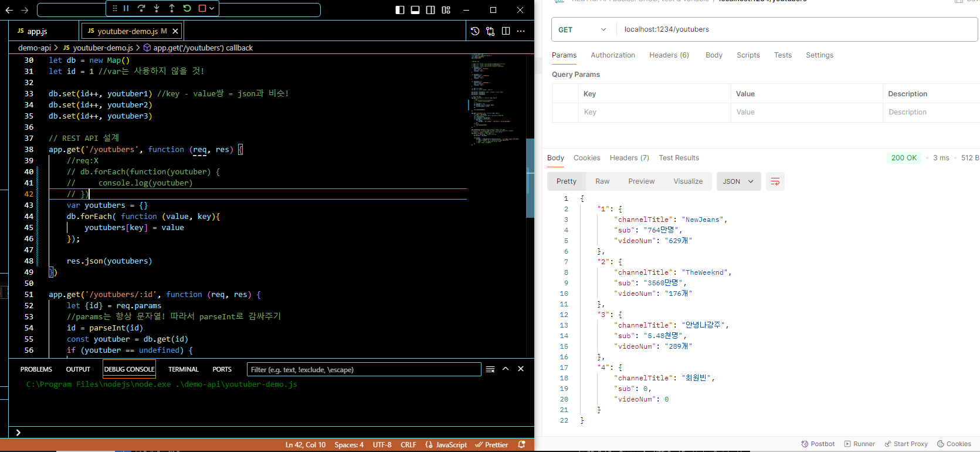
Task: Split the editor to the right
Action: [x=506, y=31]
